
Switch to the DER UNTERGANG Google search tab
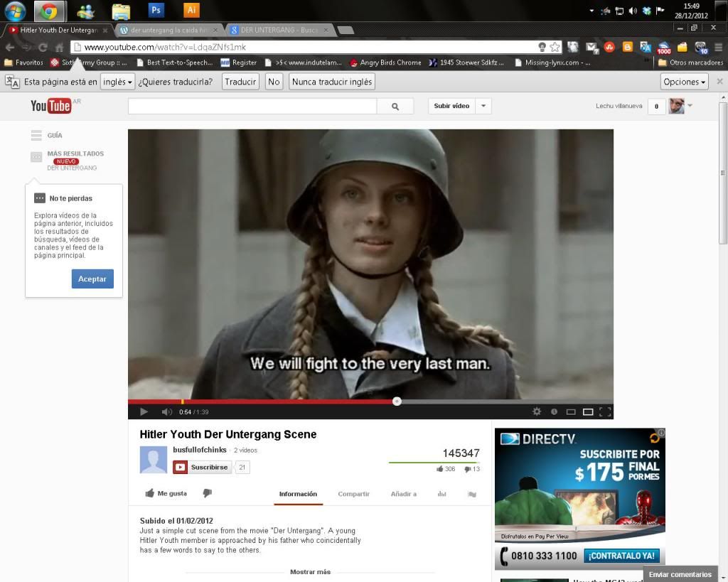pyautogui.click(x=280, y=30)
